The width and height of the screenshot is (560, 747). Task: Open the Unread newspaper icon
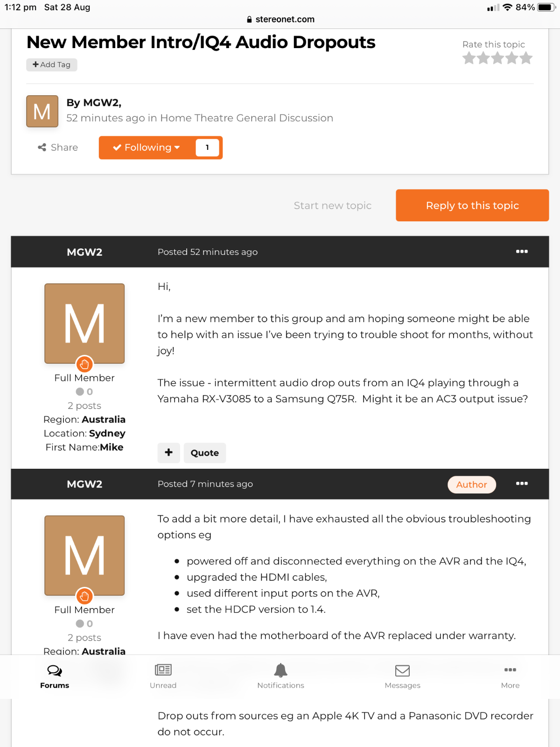pos(163,670)
